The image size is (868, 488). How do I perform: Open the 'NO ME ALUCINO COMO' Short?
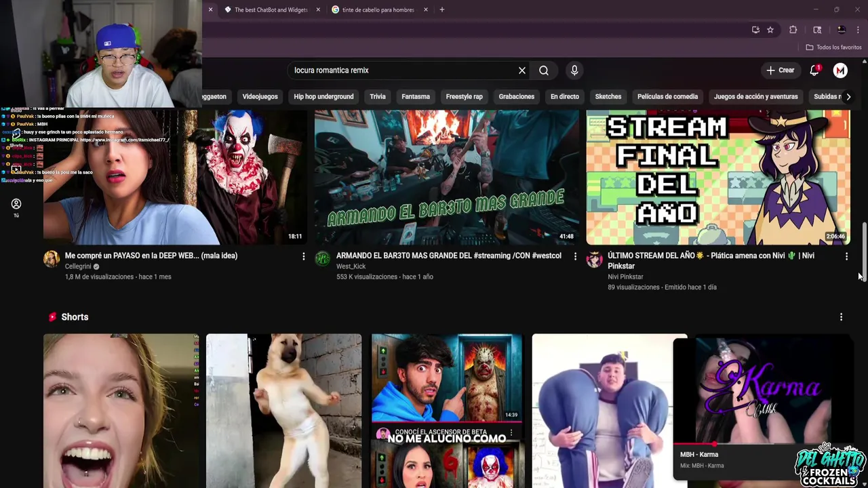click(x=447, y=411)
